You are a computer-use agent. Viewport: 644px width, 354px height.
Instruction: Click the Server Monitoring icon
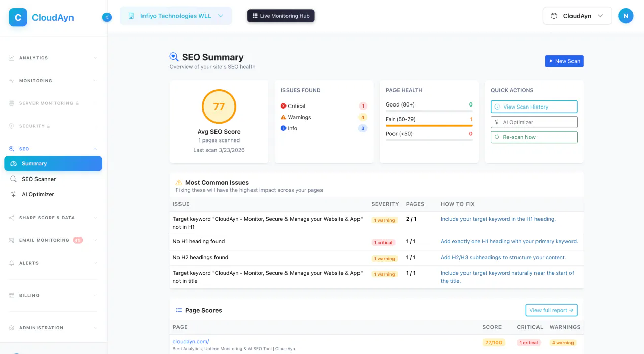click(12, 103)
